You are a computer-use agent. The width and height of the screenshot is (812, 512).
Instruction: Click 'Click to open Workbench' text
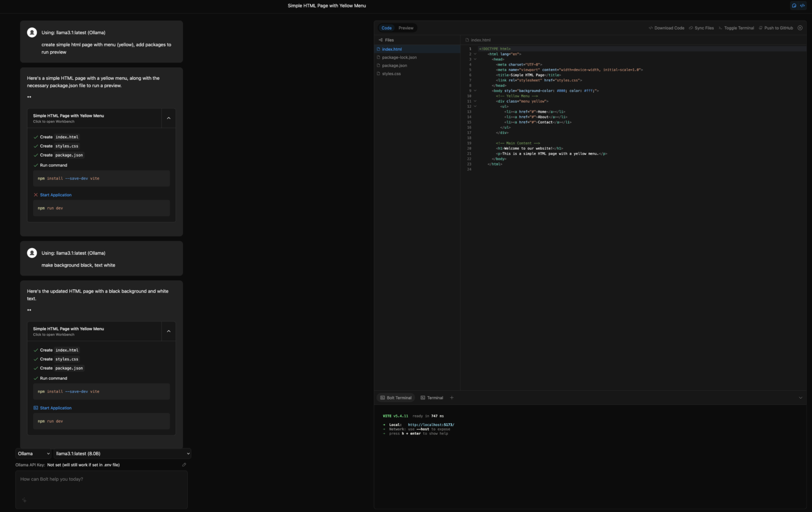coord(53,121)
